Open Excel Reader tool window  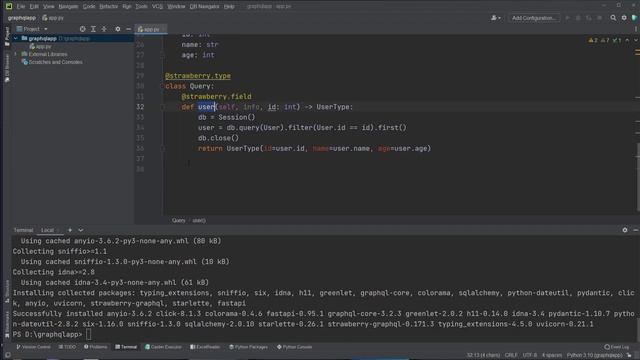pyautogui.click(x=205, y=347)
